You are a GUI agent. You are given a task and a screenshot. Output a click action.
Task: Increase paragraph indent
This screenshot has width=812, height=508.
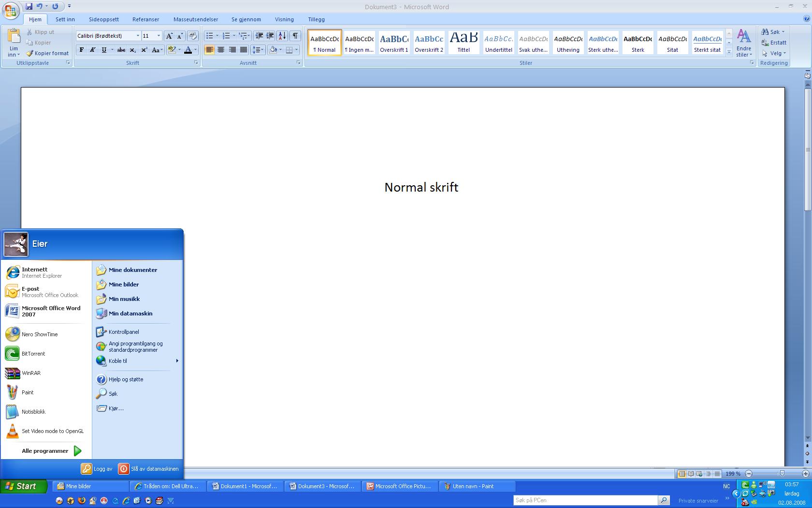270,36
